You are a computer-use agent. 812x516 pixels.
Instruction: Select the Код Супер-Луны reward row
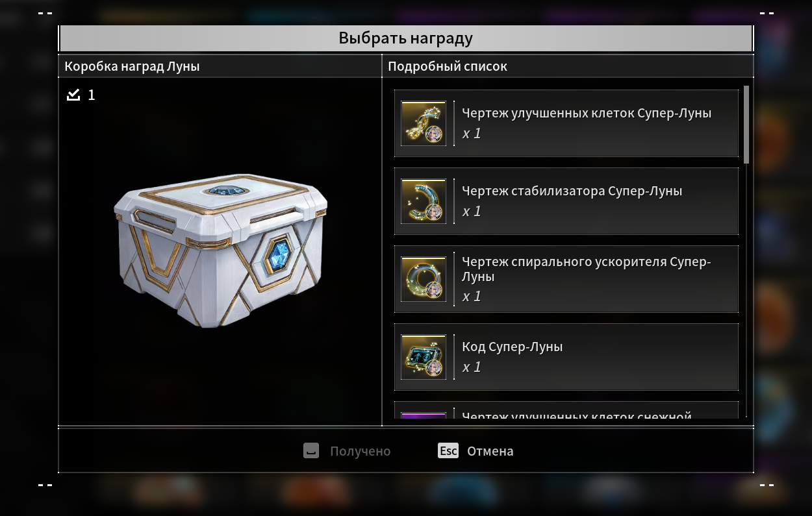coord(566,357)
